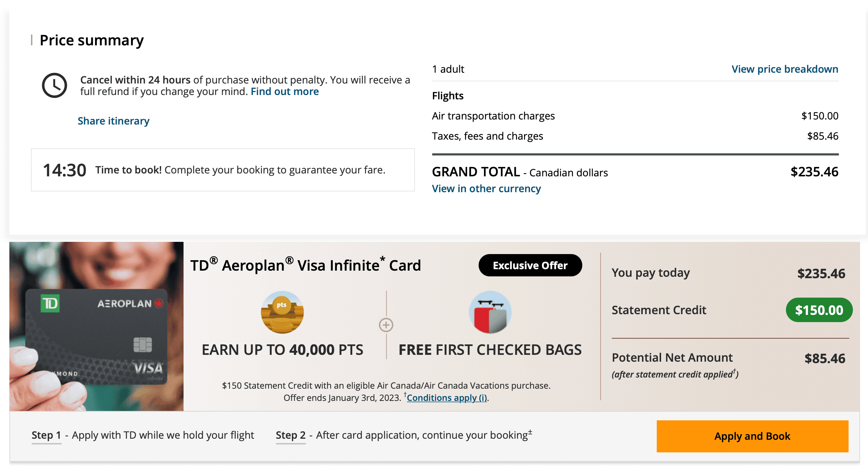
Task: Click the TD logo on the card
Action: 50,304
